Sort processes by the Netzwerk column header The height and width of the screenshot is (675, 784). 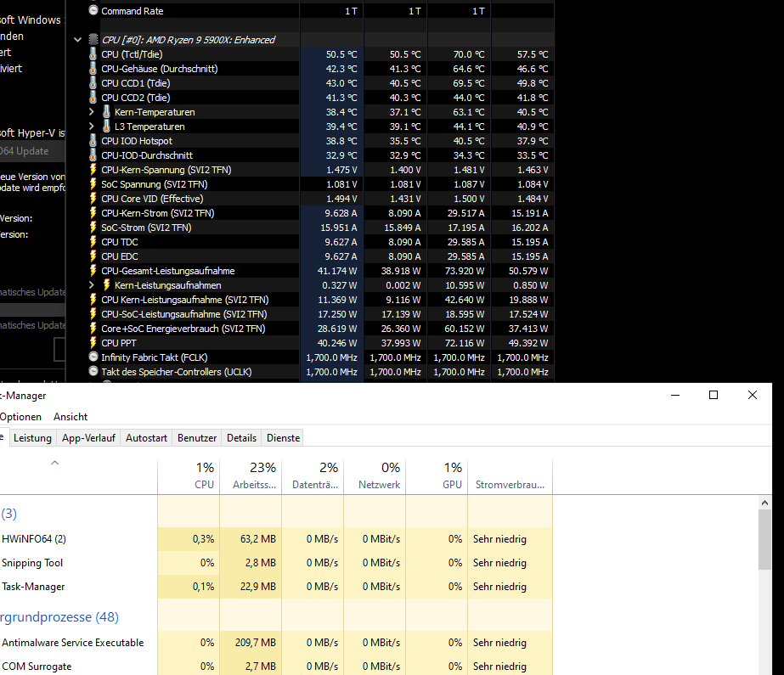coord(375,476)
